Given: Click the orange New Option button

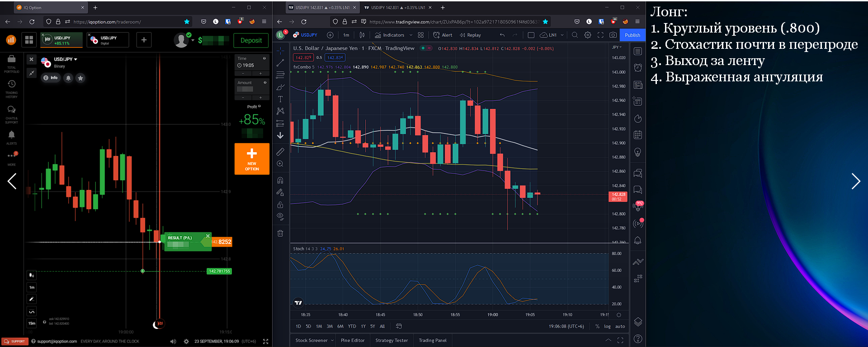Looking at the screenshot, I should pyautogui.click(x=252, y=159).
